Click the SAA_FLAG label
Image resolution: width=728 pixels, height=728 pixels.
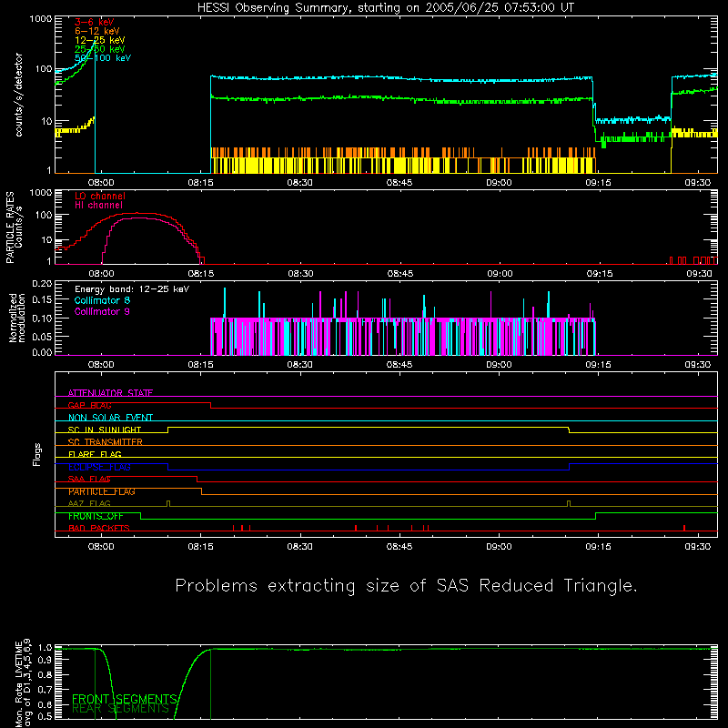point(89,480)
